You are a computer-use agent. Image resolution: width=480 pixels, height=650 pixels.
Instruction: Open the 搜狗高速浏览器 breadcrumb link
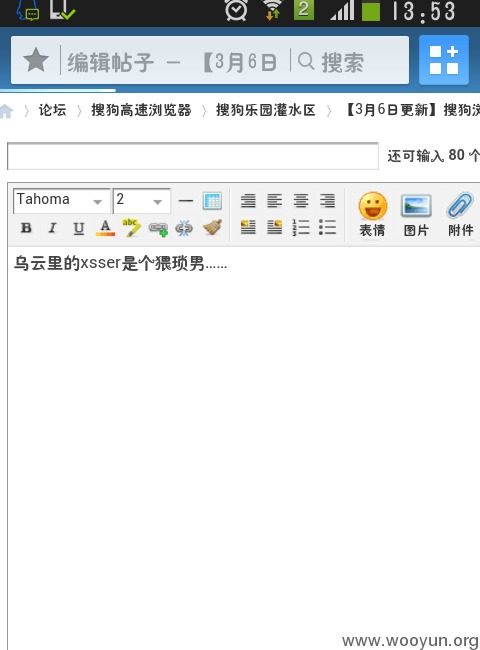(141, 110)
